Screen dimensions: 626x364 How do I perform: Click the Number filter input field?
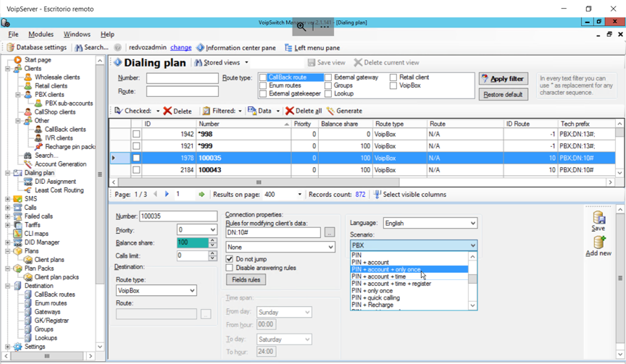click(183, 78)
